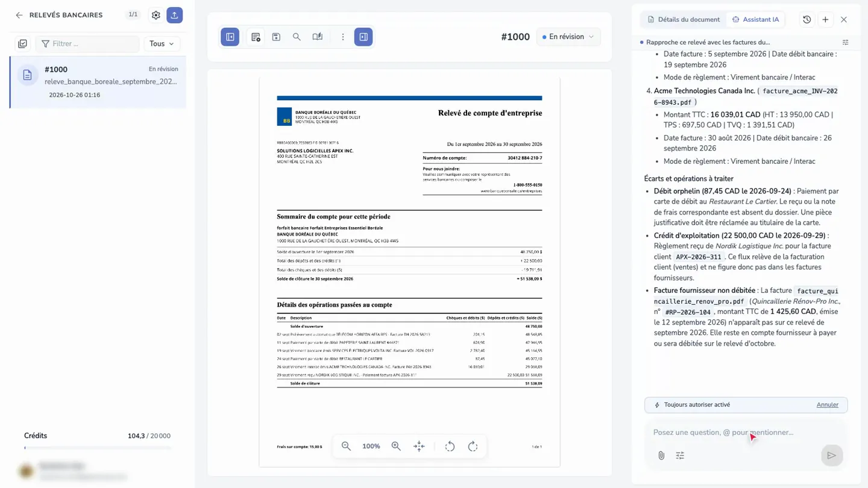Click the save icon in document toolbar
This screenshot has height=488, width=868.
point(276,37)
